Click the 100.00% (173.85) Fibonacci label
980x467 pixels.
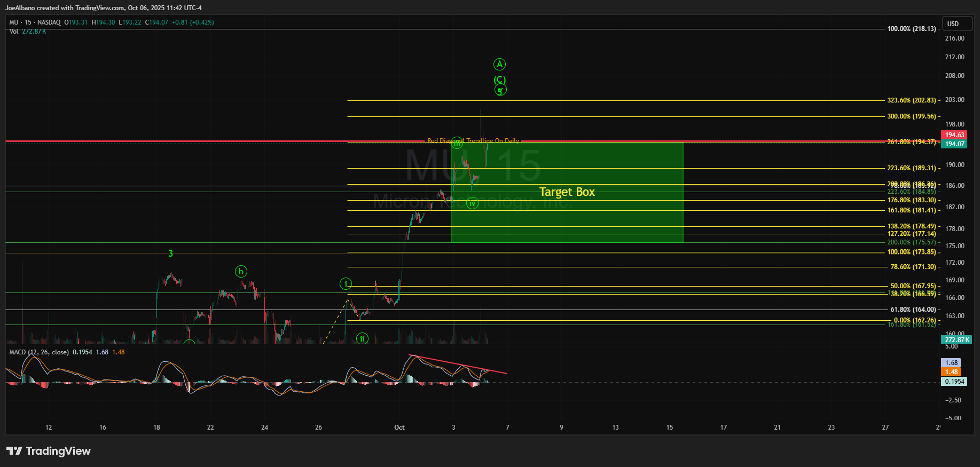click(x=912, y=252)
